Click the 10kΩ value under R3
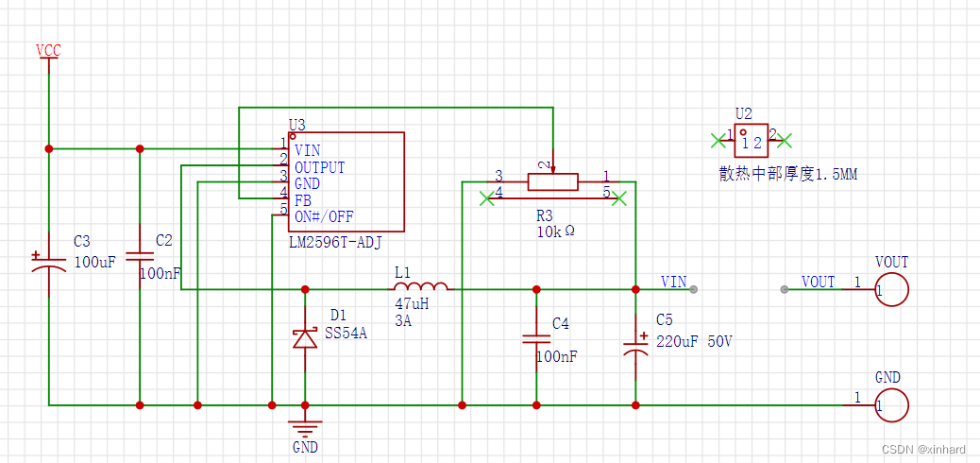This screenshot has width=980, height=463. [555, 231]
